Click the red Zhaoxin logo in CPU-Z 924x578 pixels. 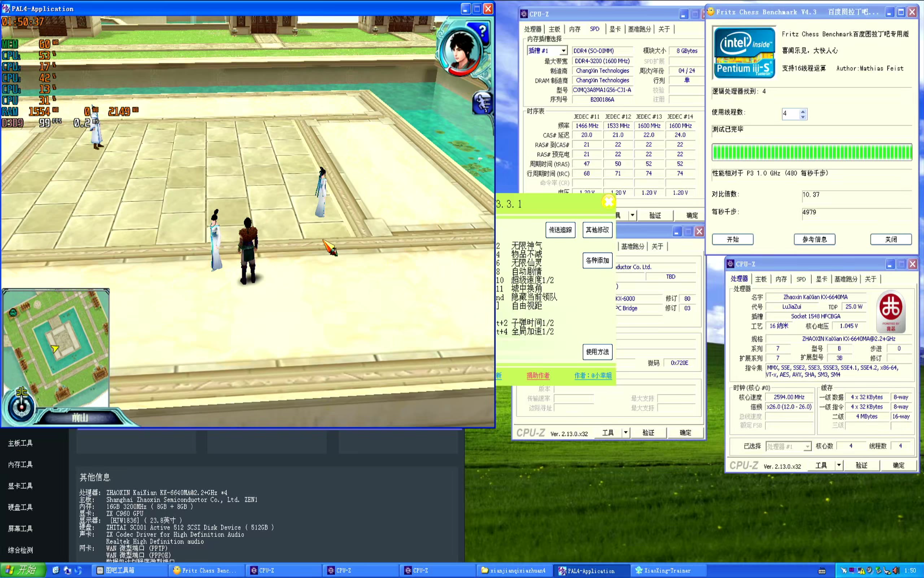pos(890,311)
